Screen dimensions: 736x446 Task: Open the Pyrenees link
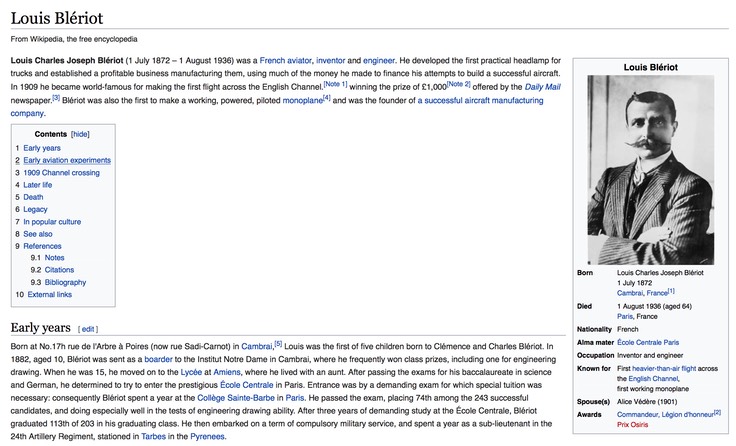click(207, 437)
